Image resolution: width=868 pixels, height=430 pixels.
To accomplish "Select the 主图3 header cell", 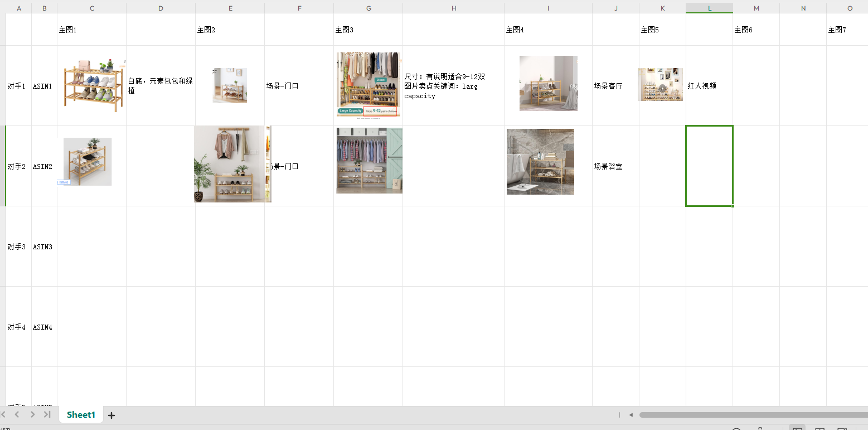I will point(368,30).
